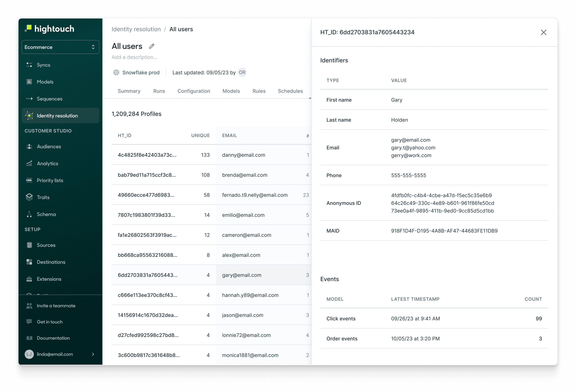Click the Syncs icon in sidebar
Image resolution: width=576 pixels, height=392 pixels.
click(29, 65)
